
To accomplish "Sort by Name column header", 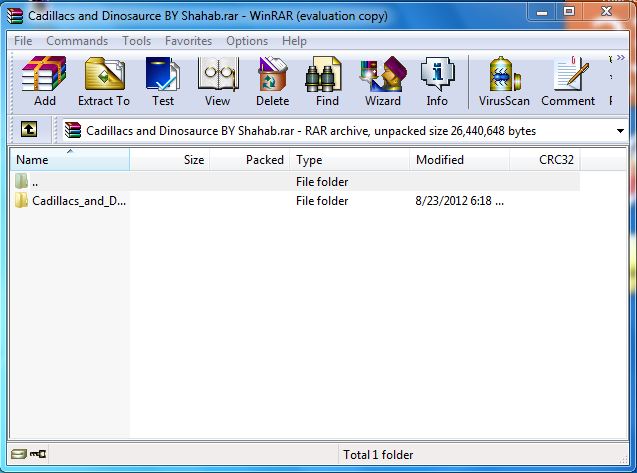I will pos(70,160).
